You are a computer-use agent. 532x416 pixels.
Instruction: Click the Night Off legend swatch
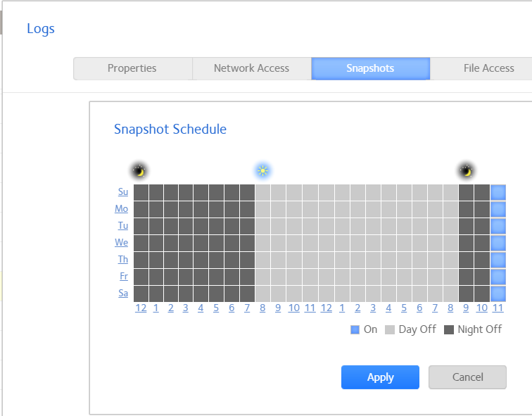tap(449, 329)
